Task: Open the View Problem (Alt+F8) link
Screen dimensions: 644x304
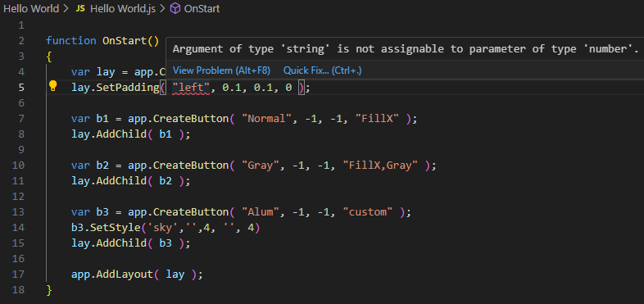Action: (221, 70)
